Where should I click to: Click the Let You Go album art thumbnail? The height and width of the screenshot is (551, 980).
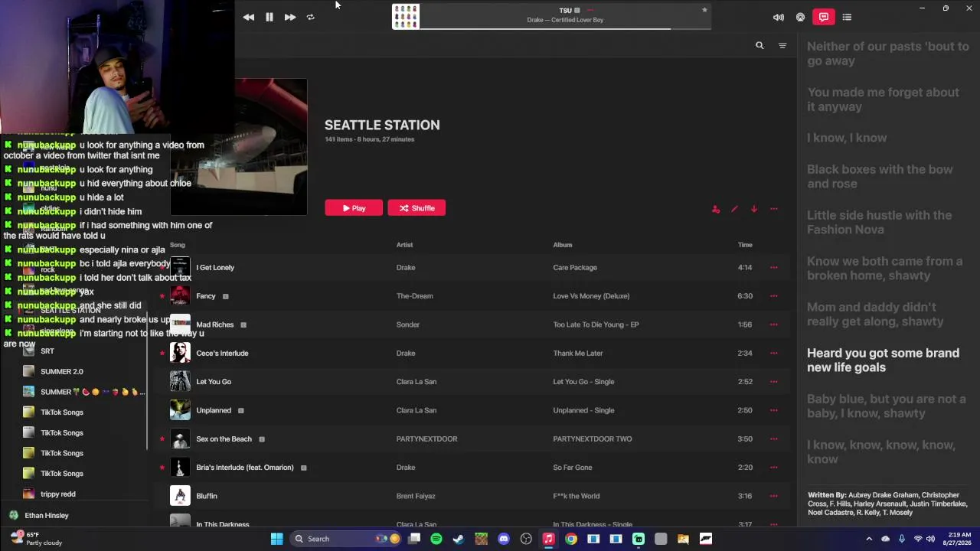[x=180, y=382]
